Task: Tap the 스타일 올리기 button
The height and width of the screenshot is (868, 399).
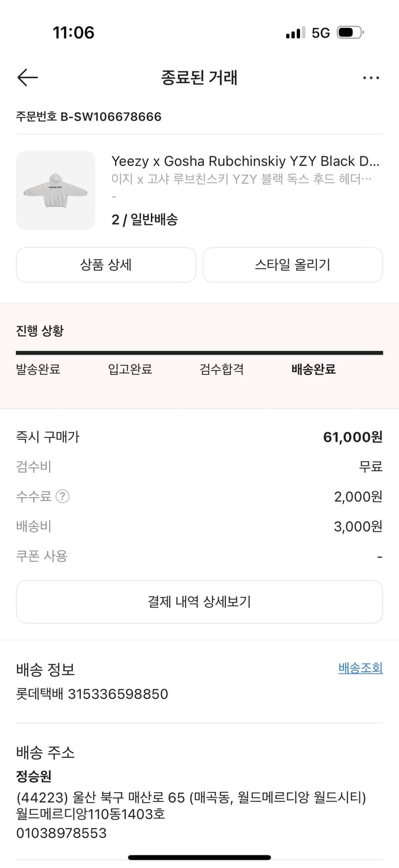Action: [x=293, y=264]
